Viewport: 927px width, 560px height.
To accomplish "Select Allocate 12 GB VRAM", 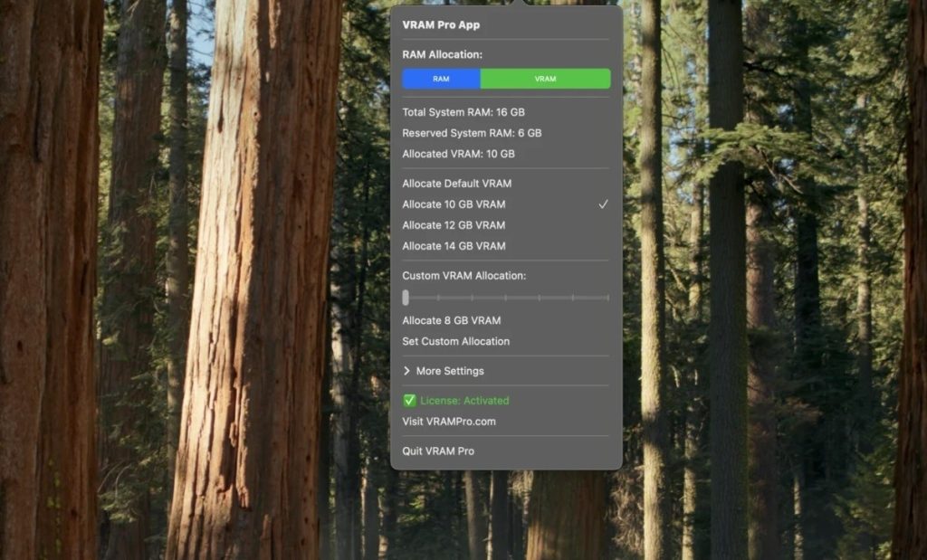I will click(454, 225).
